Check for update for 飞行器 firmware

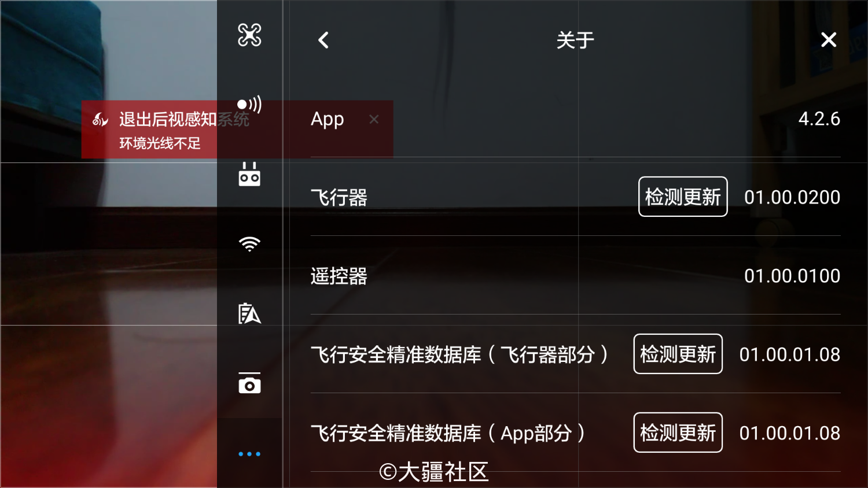683,197
